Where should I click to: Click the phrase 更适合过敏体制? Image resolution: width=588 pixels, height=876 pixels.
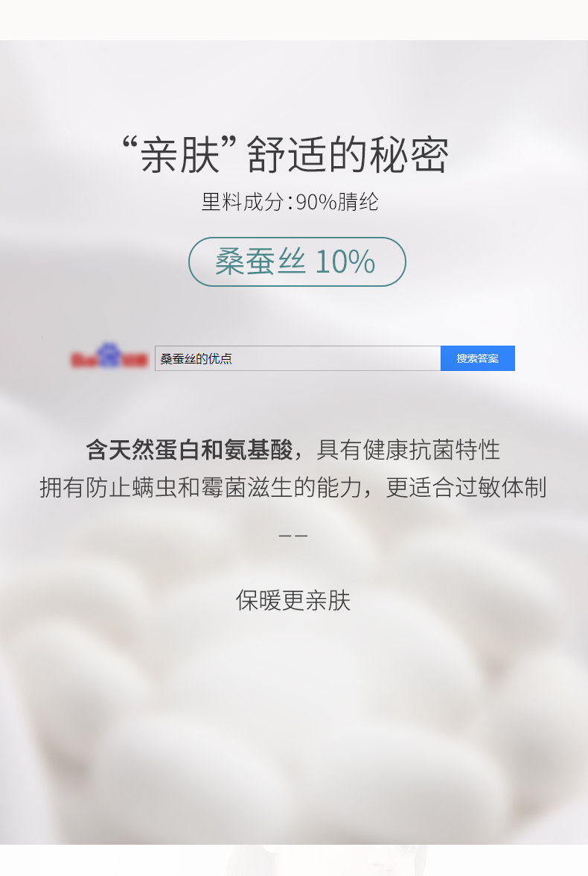click(x=466, y=487)
